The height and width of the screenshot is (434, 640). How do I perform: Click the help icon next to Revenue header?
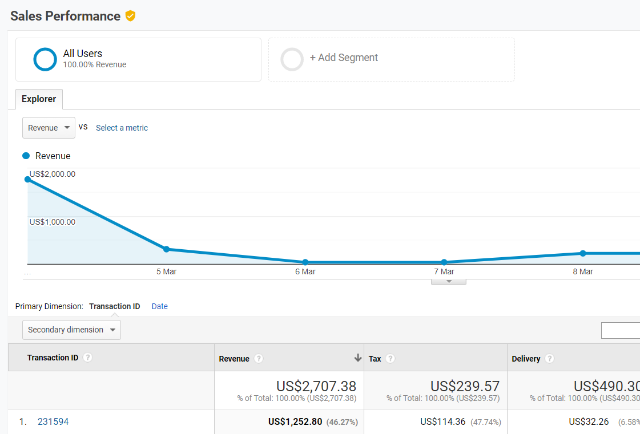[259, 358]
